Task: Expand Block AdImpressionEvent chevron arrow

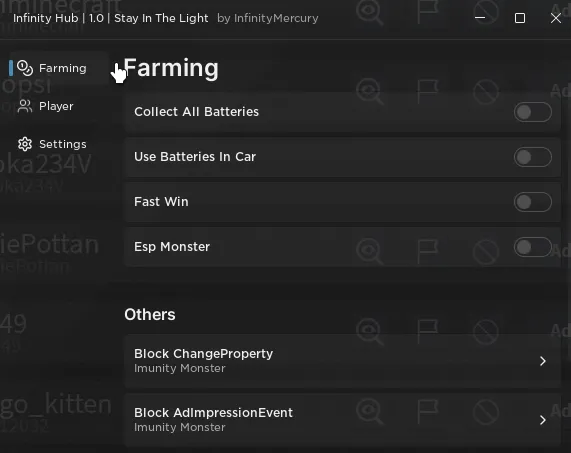Action: pos(543,420)
